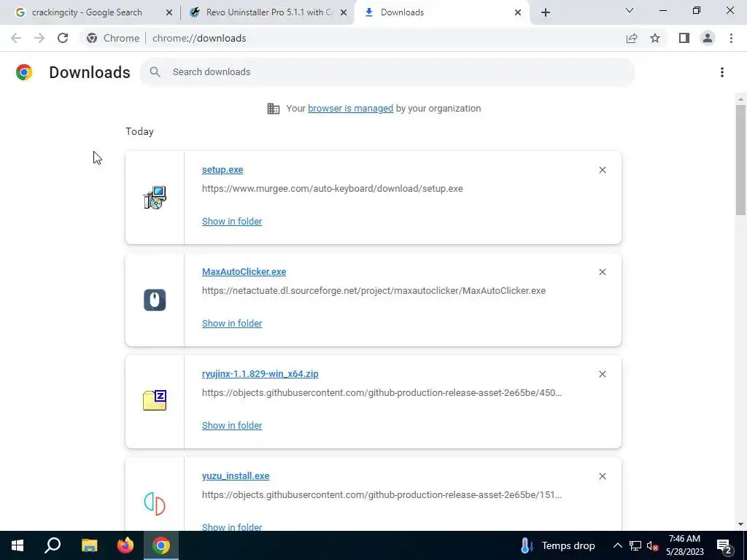Viewport: 747px width, 560px height.
Task: Open the taskbar clock and date
Action: pos(684,545)
